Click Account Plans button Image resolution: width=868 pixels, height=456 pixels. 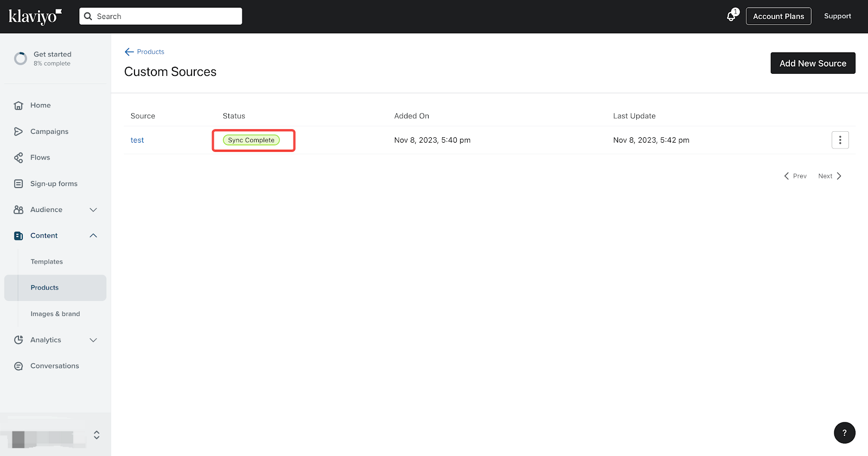coord(778,16)
